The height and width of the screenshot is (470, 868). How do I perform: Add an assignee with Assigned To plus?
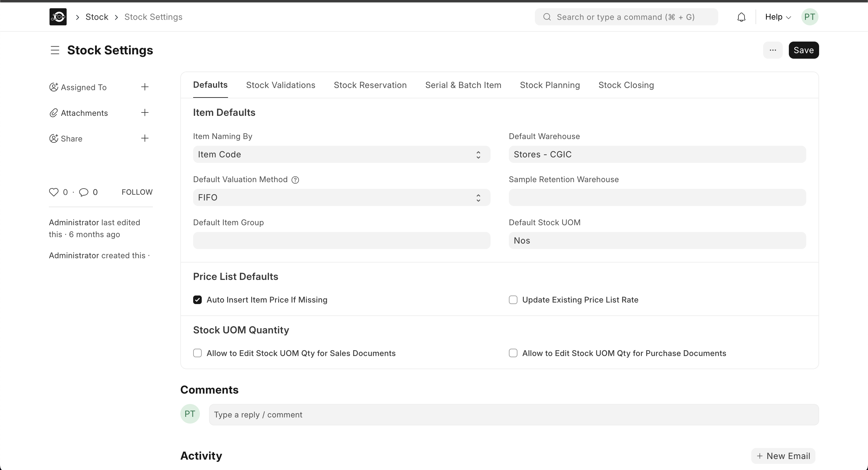pos(145,87)
